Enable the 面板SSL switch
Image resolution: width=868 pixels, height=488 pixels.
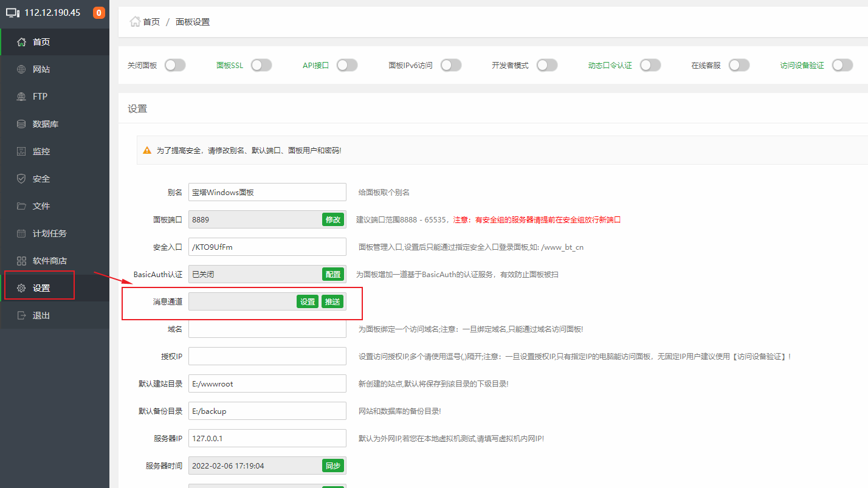tap(261, 65)
